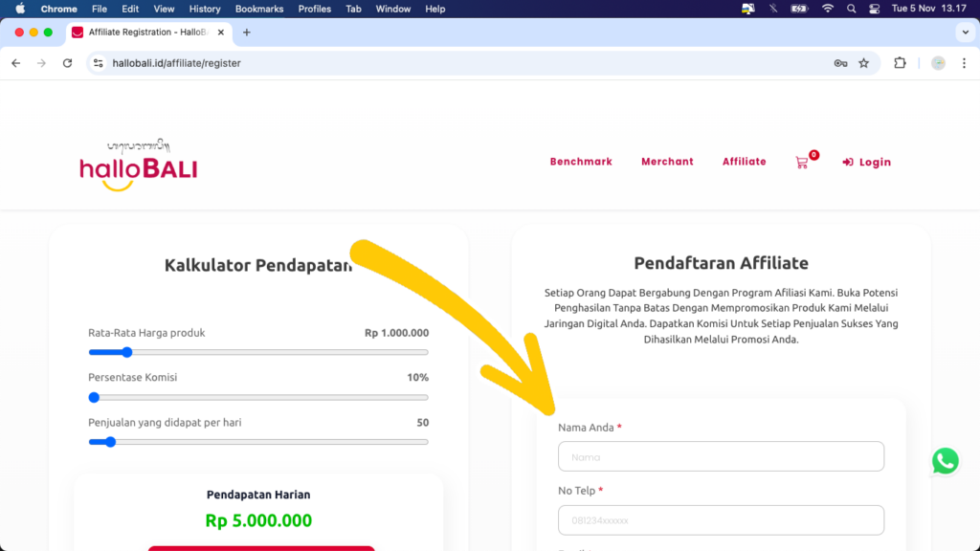Open the Help menu
Screen dimensions: 980x551
tap(435, 9)
